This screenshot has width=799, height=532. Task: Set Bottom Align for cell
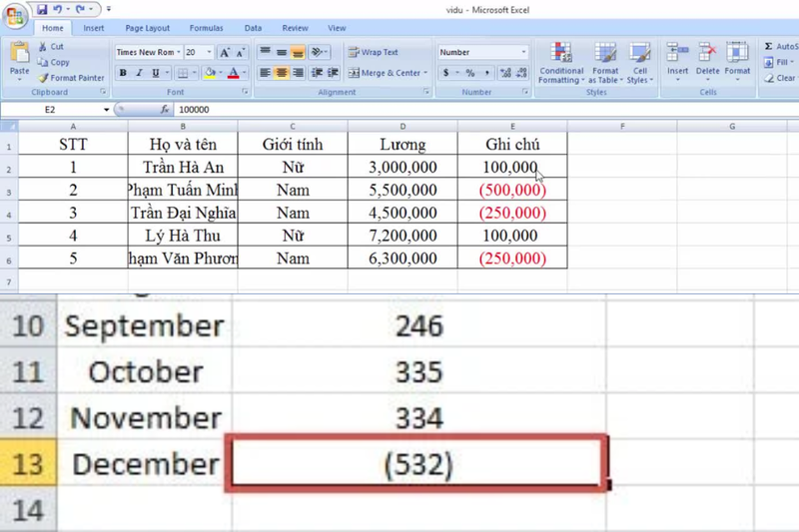pyautogui.click(x=298, y=52)
